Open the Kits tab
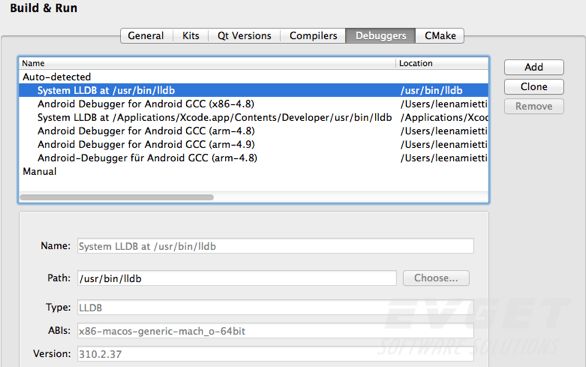Screen dimensions: 586x367 click(191, 36)
